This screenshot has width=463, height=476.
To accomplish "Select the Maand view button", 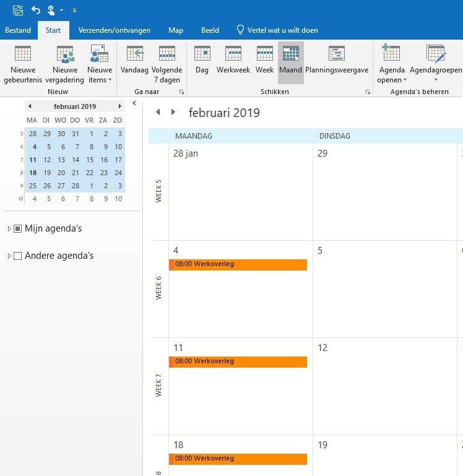I will pos(290,63).
